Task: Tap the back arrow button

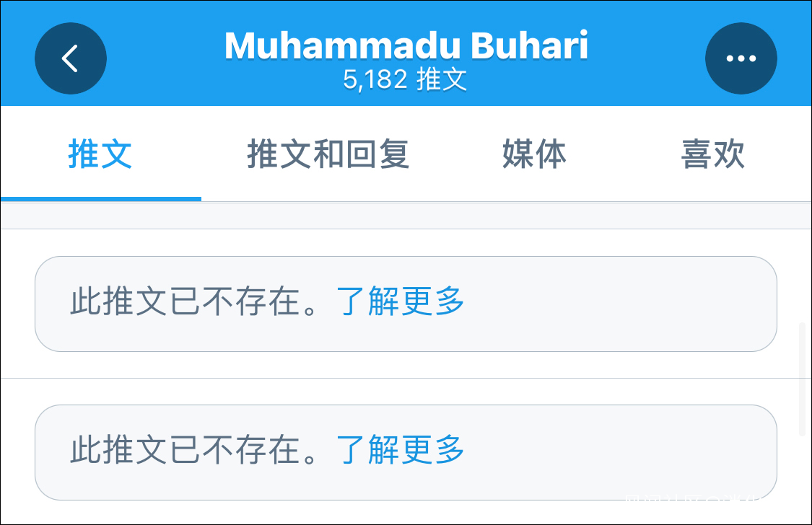Action: click(x=71, y=58)
